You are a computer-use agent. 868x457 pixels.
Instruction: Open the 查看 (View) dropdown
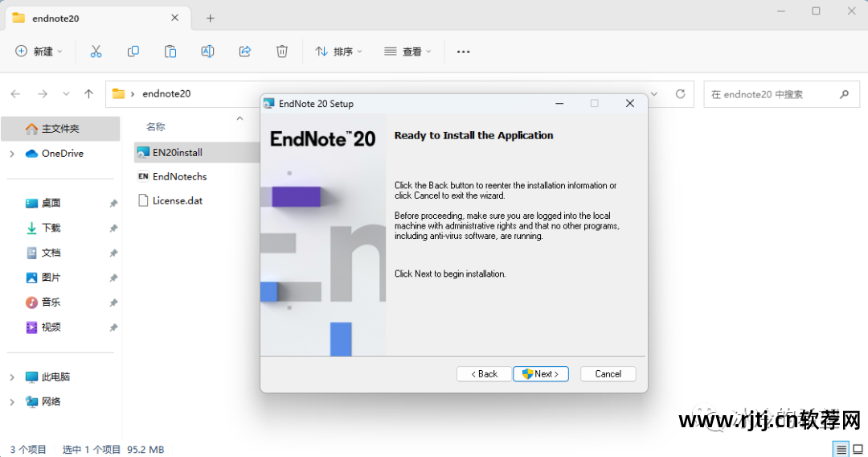[407, 51]
